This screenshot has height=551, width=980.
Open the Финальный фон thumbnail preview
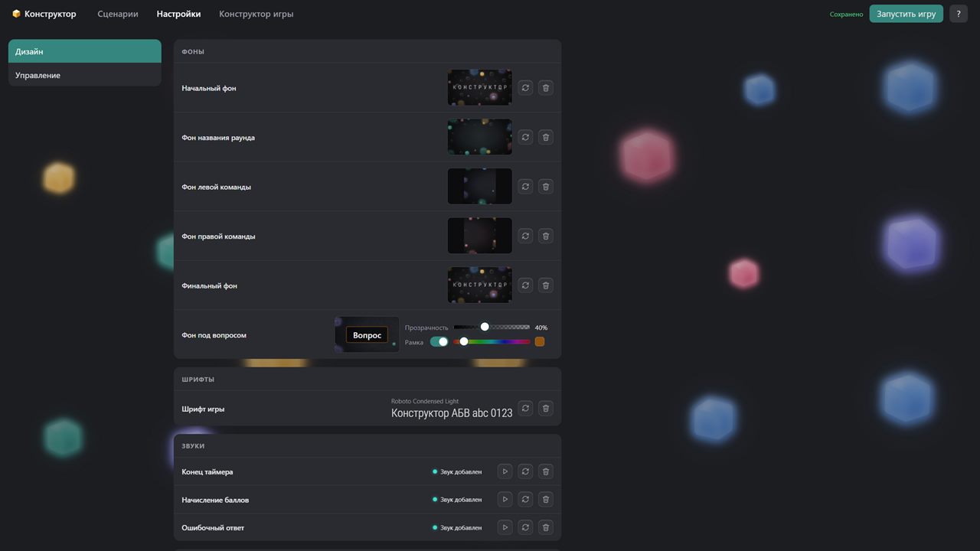point(480,285)
